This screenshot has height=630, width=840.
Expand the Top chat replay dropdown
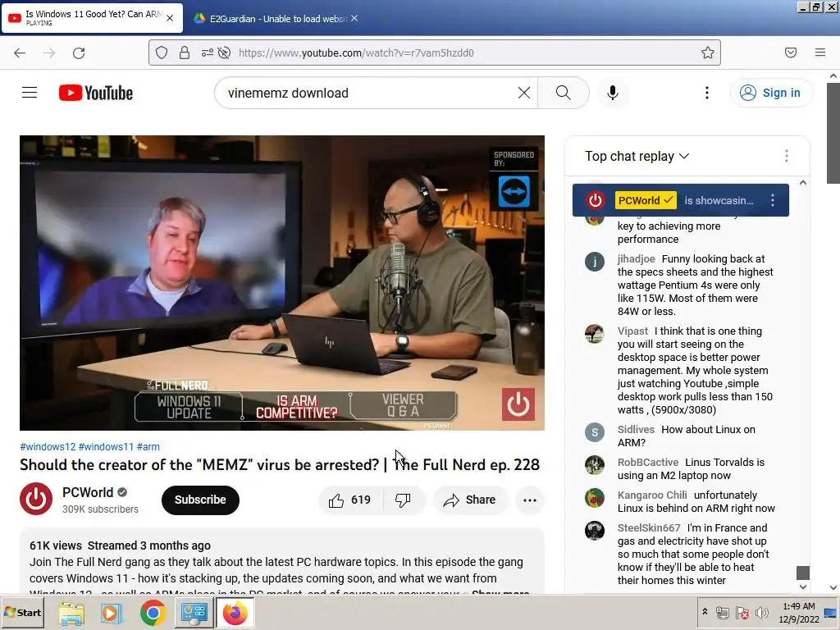click(637, 156)
